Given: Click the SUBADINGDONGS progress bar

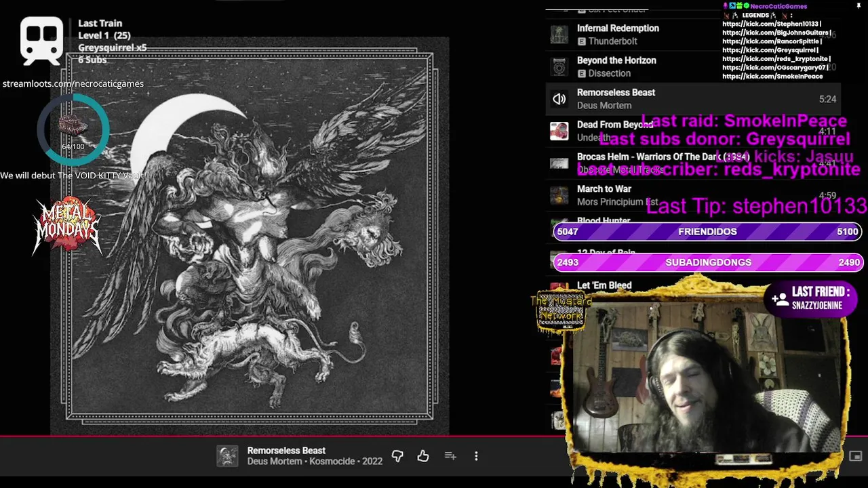Looking at the screenshot, I should click(707, 262).
